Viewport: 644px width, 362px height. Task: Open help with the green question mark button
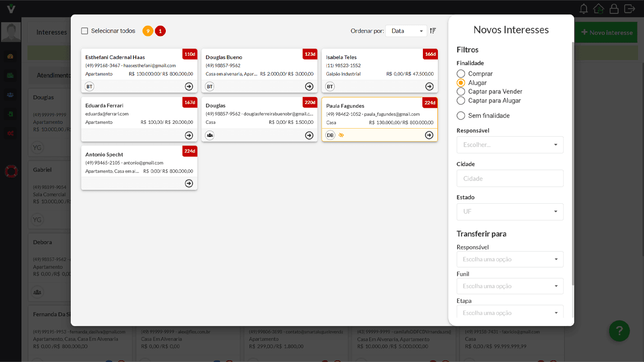(619, 331)
